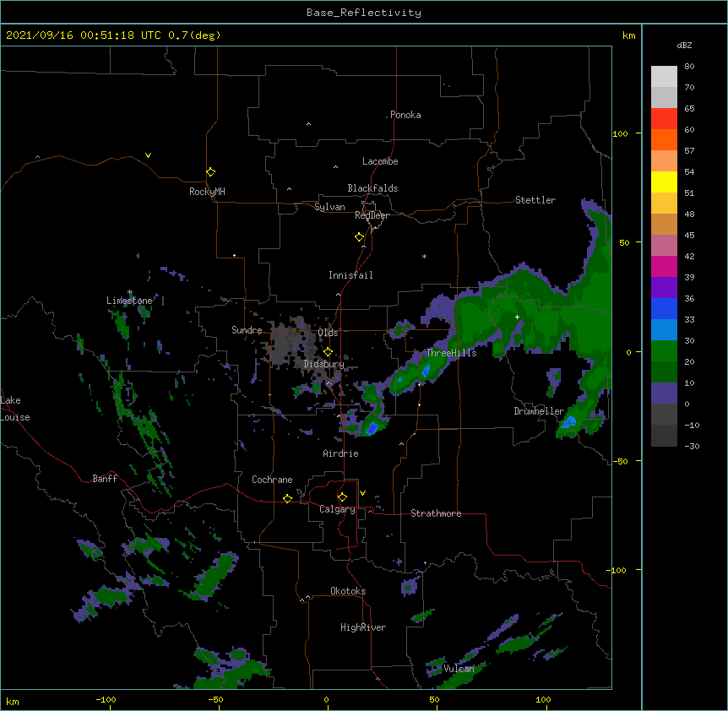Click the Cochrane town label
The image size is (728, 711).
point(272,480)
